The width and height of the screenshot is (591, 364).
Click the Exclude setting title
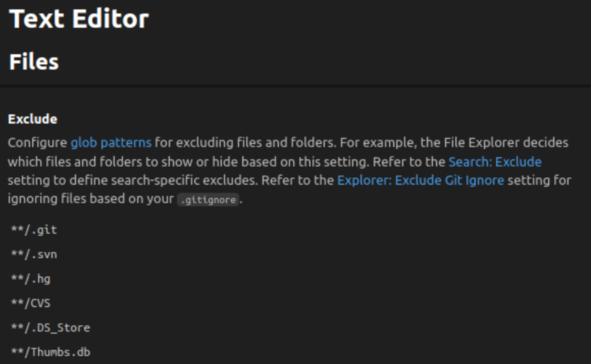pyautogui.click(x=33, y=119)
